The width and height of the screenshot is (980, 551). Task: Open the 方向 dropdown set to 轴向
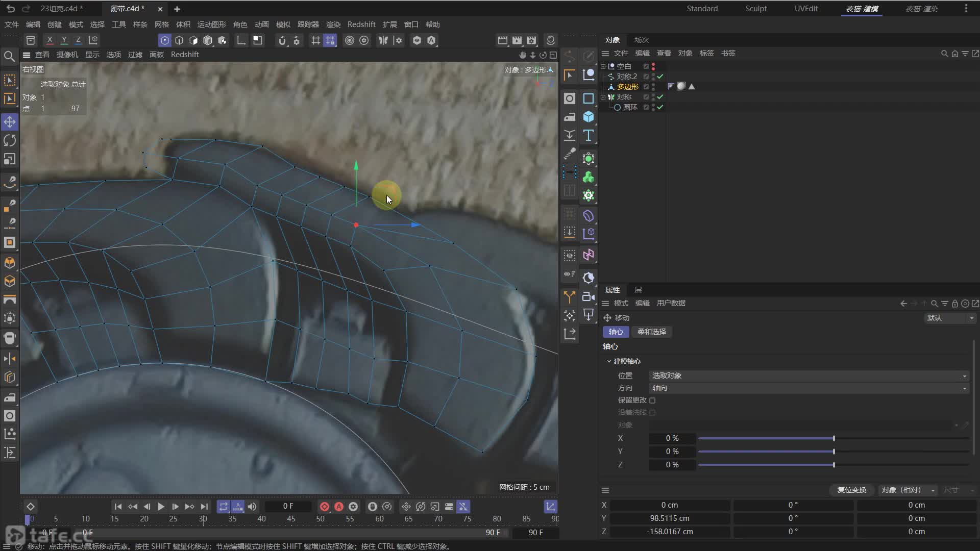click(809, 388)
